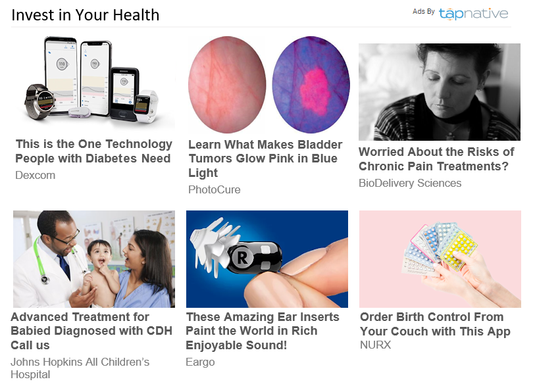The height and width of the screenshot is (392, 535).
Task: Click the Eargo advertiser name
Action: (200, 362)
